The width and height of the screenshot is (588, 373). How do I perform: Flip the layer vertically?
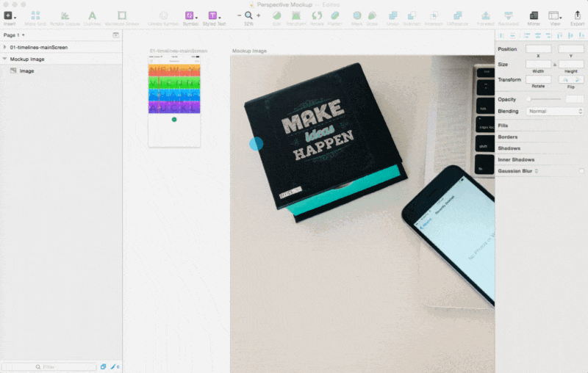point(578,79)
